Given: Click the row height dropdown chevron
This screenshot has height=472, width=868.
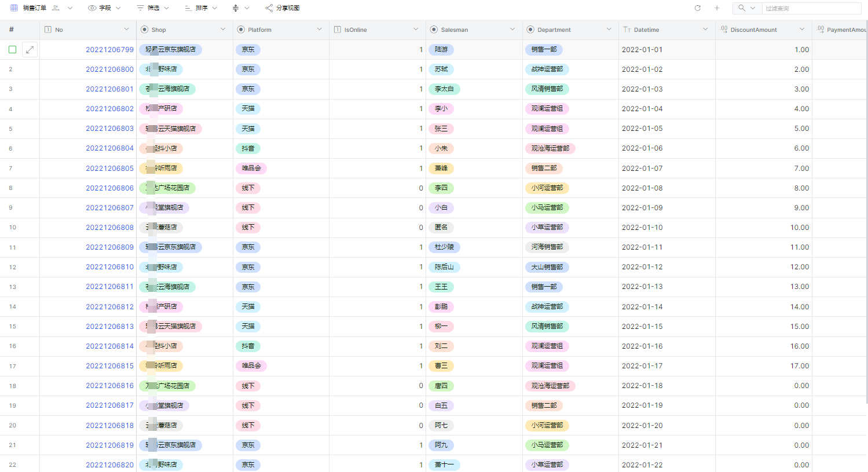Looking at the screenshot, I should click(x=247, y=8).
